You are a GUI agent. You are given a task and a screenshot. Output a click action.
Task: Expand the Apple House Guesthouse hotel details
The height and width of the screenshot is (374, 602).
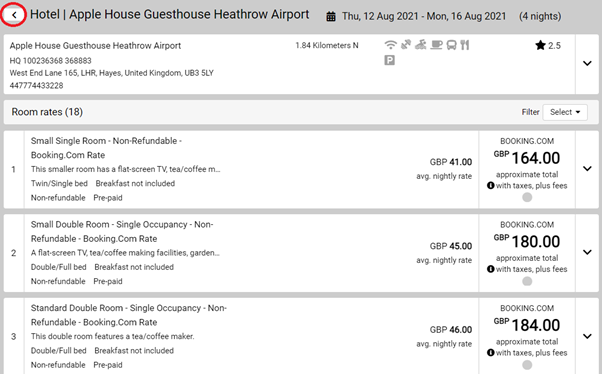click(587, 63)
